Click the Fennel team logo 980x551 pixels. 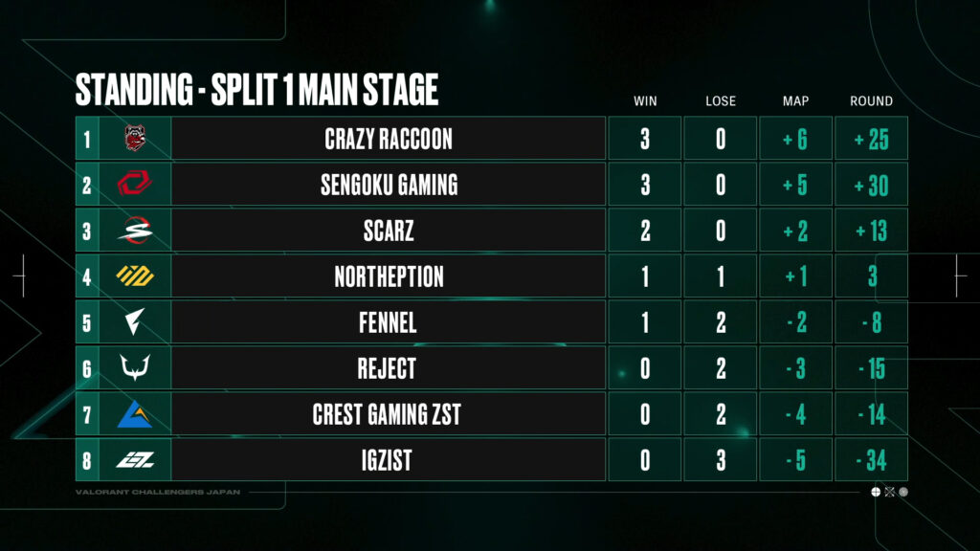134,321
